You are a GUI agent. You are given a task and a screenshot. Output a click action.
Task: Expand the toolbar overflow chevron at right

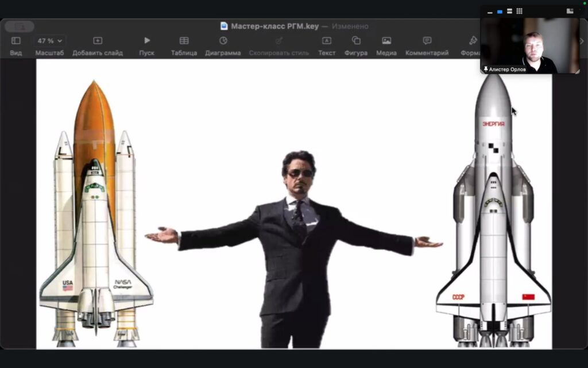(581, 41)
